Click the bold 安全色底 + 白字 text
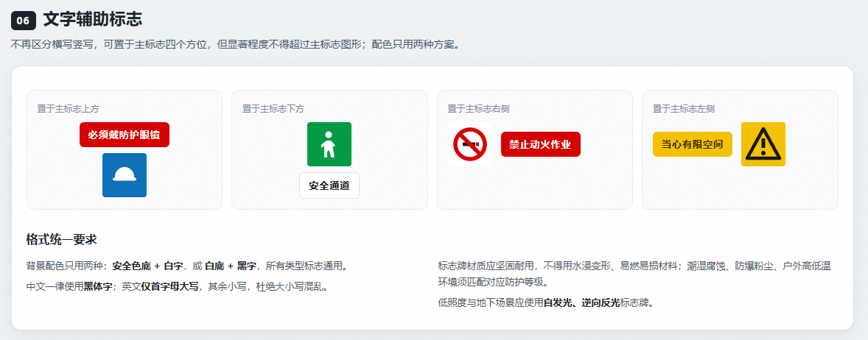 point(148,266)
